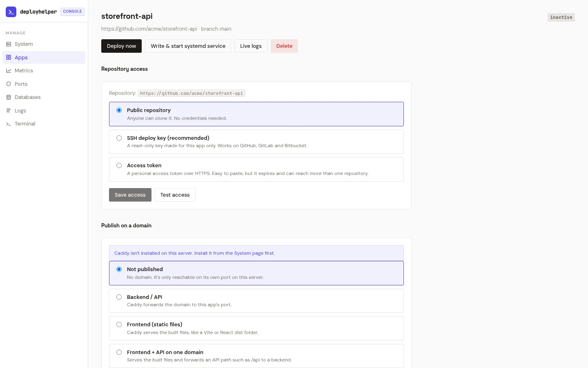The image size is (588, 368).
Task: Open the Databases section label
Action: click(x=28, y=97)
